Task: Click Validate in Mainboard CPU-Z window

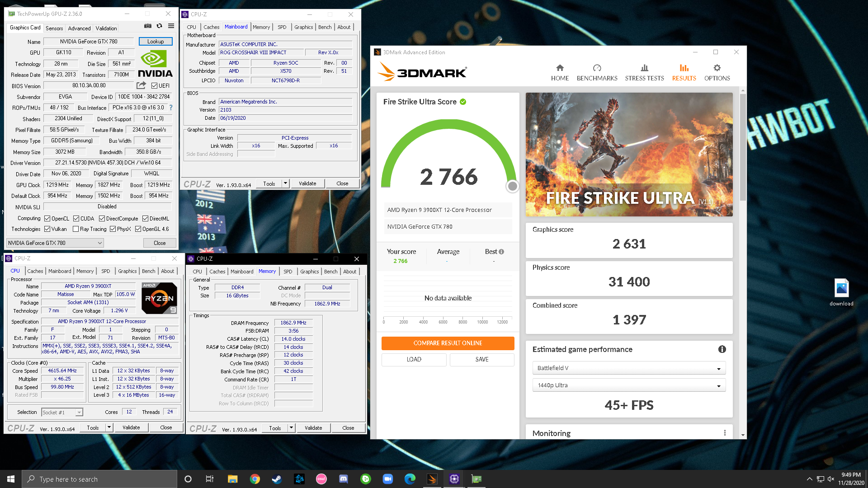Action: (307, 183)
